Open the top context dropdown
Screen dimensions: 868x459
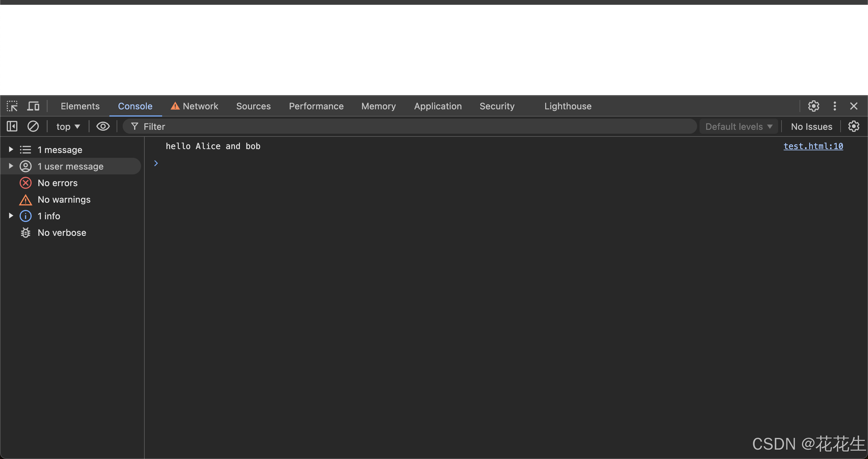(68, 126)
